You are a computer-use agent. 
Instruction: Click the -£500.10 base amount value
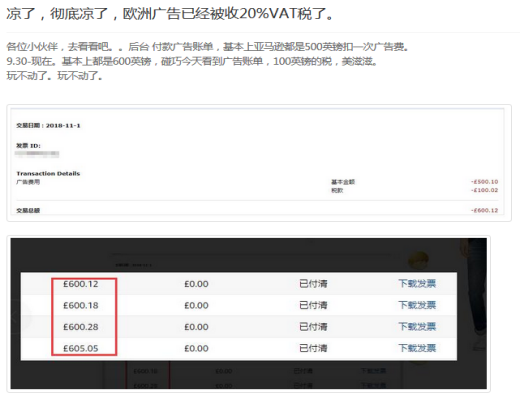(x=484, y=182)
